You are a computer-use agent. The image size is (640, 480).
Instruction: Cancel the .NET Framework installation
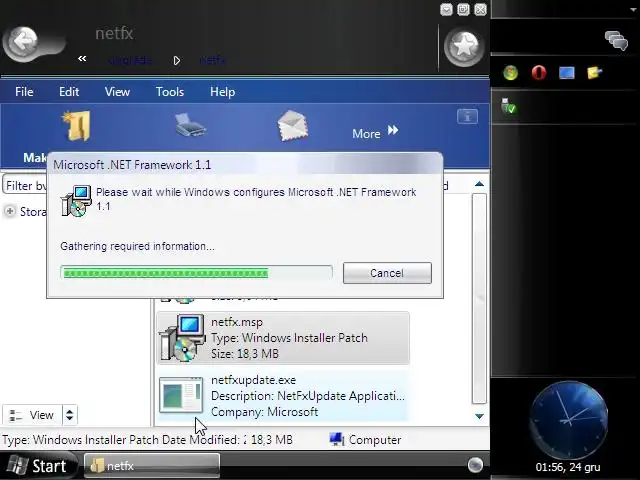(x=387, y=273)
